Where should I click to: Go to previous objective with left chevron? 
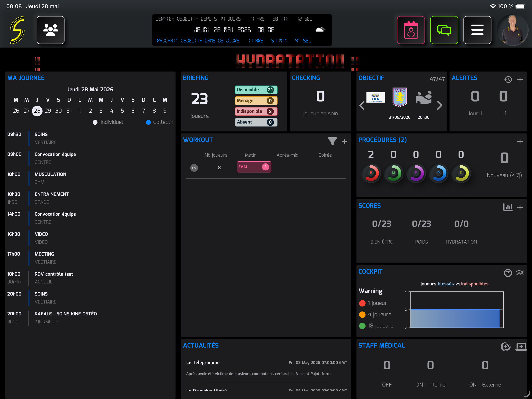pos(362,105)
